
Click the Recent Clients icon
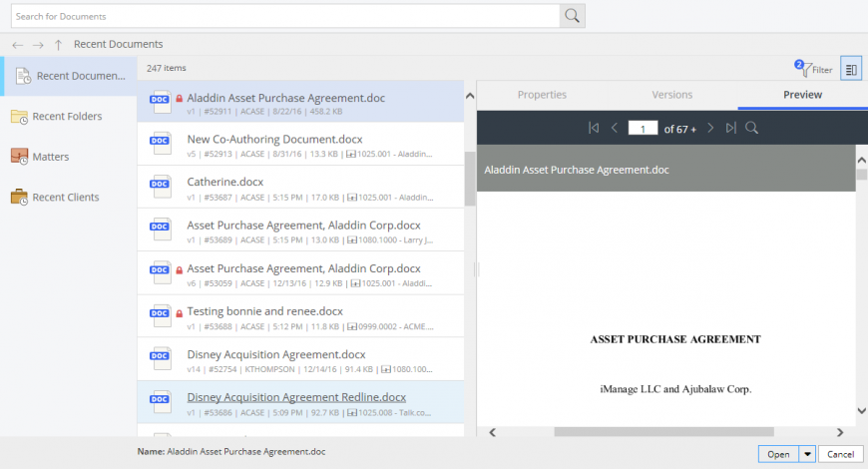(x=19, y=198)
